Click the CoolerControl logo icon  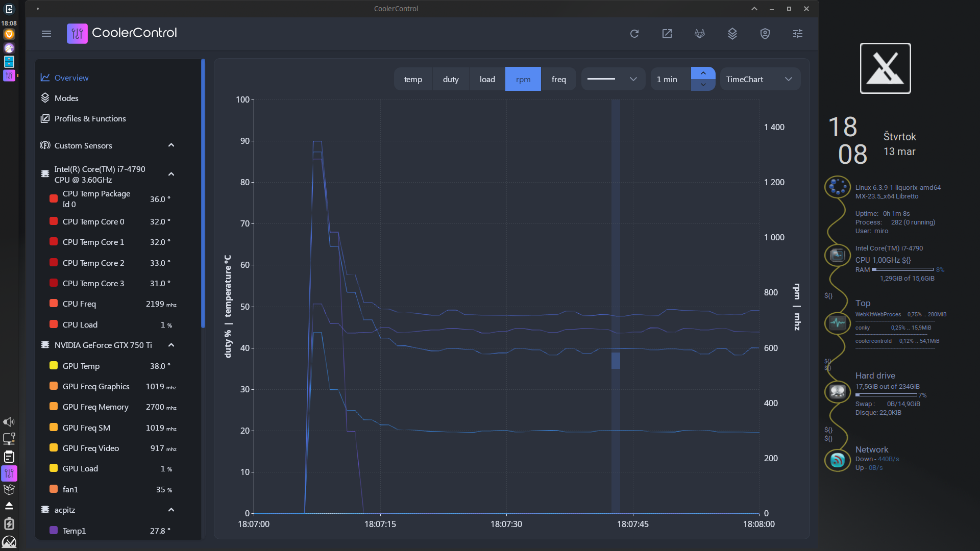77,34
